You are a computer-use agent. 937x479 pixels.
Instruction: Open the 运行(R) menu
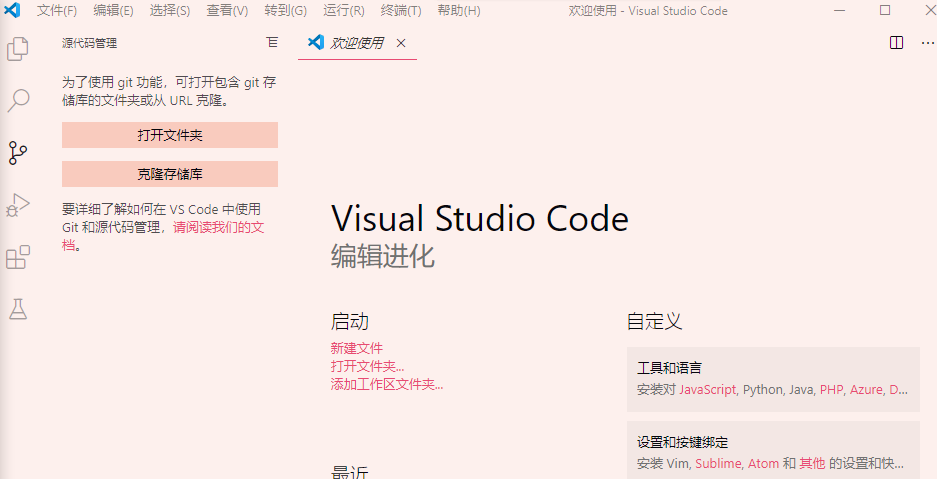click(344, 11)
